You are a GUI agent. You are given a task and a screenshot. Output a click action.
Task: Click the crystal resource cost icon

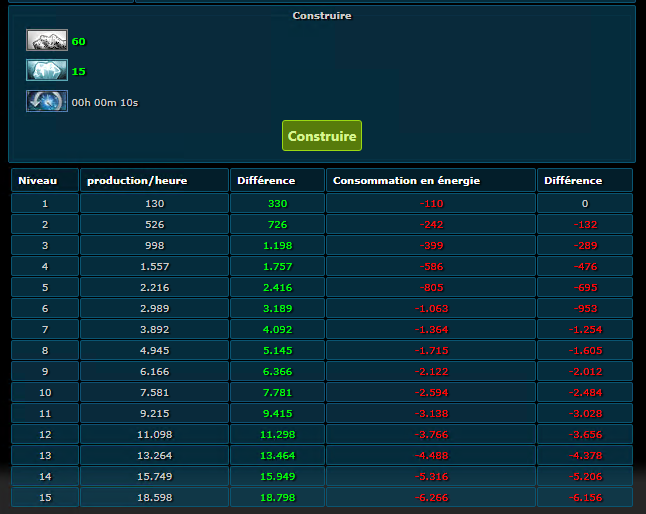click(47, 71)
